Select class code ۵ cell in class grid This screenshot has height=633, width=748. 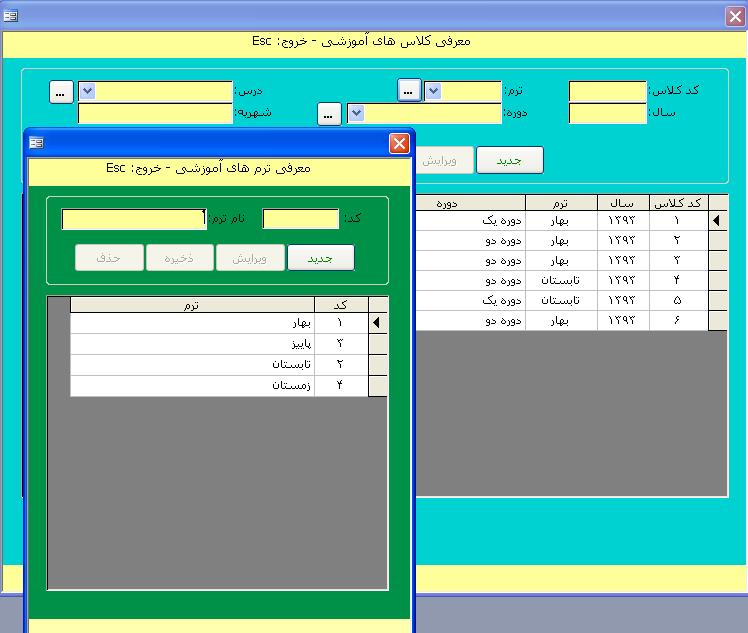[x=678, y=301]
